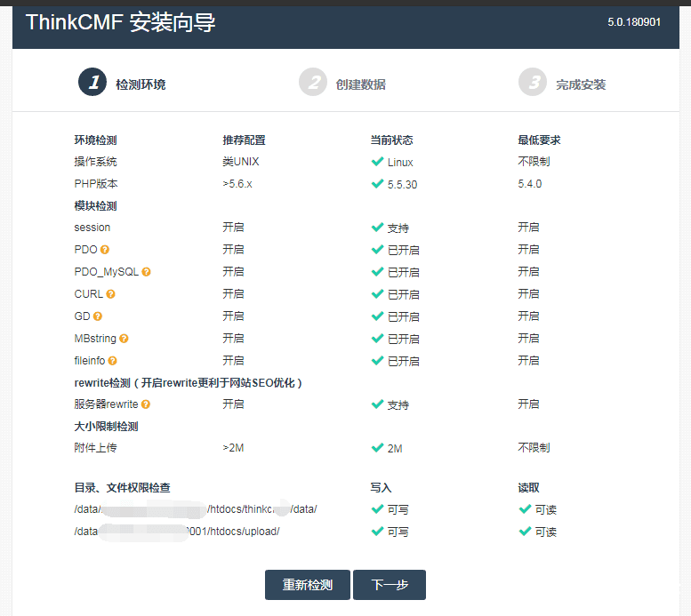Click the ThinkCMF 安装向导 title
Screen dimensions: 691x616
[x=120, y=22]
